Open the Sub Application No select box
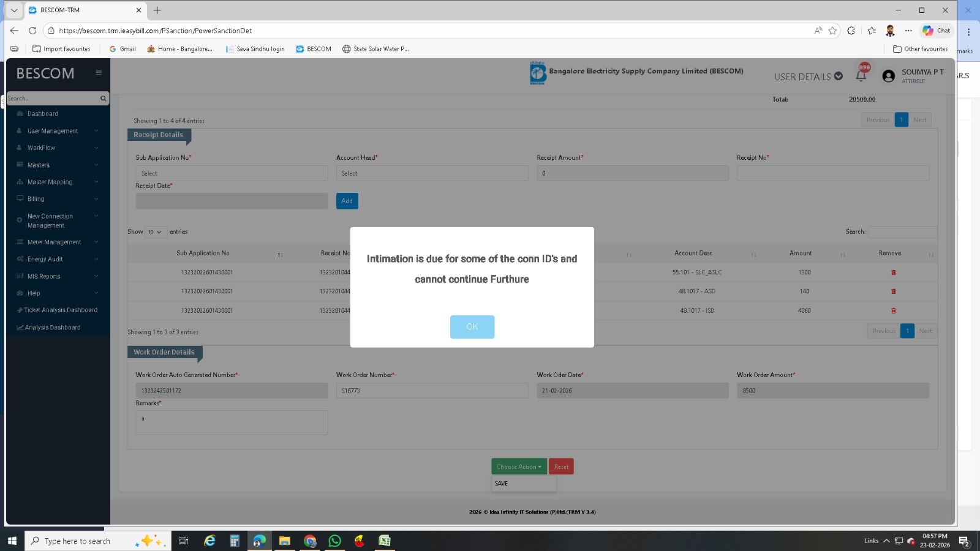 point(232,173)
